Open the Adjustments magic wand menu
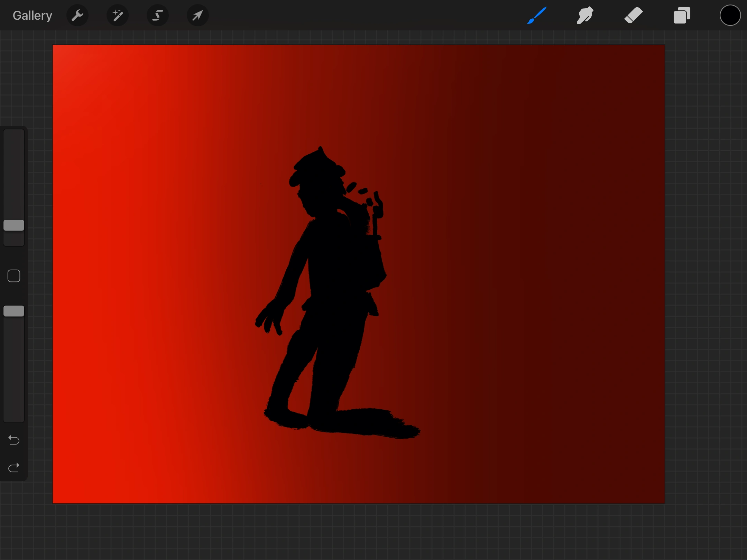 [118, 16]
